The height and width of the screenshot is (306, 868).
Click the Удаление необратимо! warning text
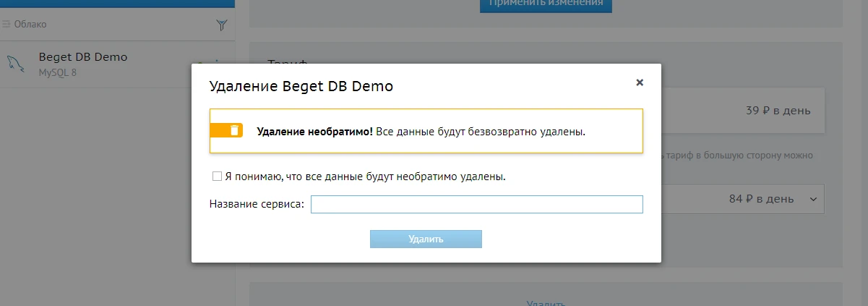point(315,132)
